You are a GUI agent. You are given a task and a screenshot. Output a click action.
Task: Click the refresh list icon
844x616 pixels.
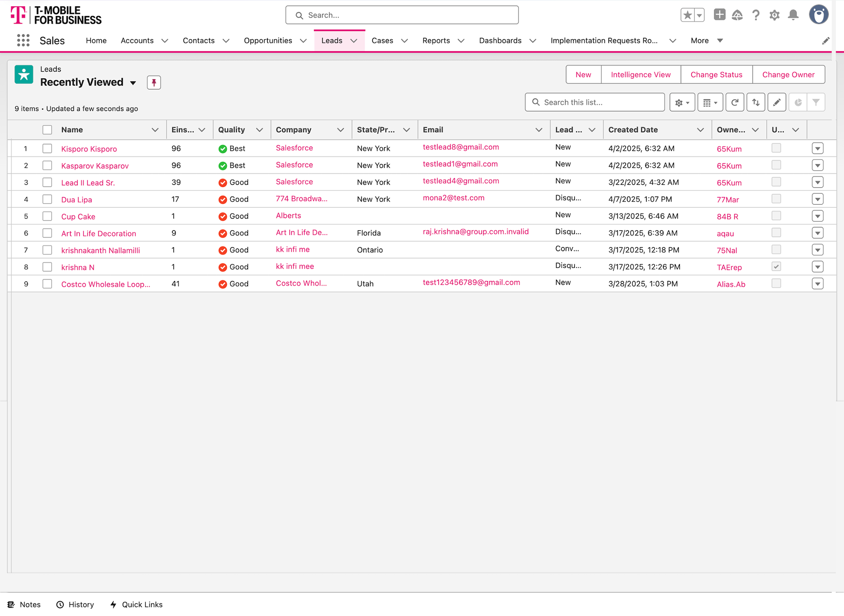(735, 102)
